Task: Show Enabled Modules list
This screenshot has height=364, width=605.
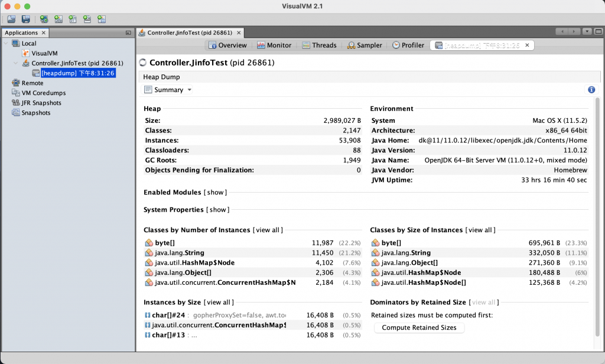Action: point(215,192)
